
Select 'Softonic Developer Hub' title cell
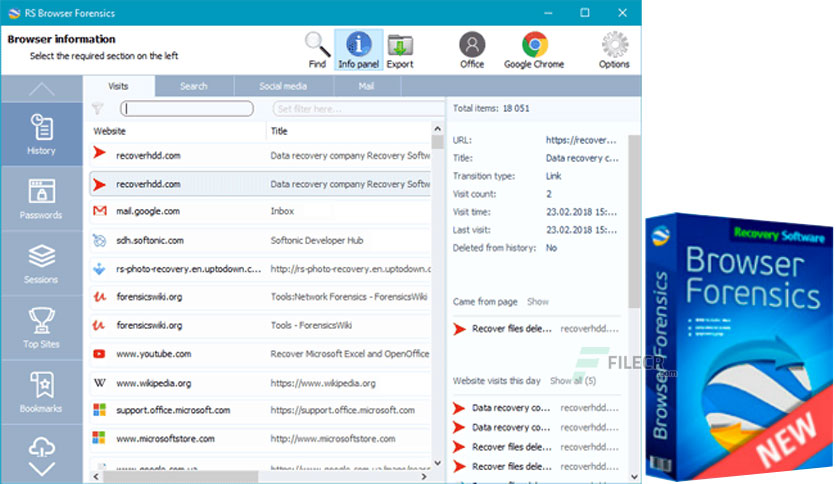click(317, 240)
